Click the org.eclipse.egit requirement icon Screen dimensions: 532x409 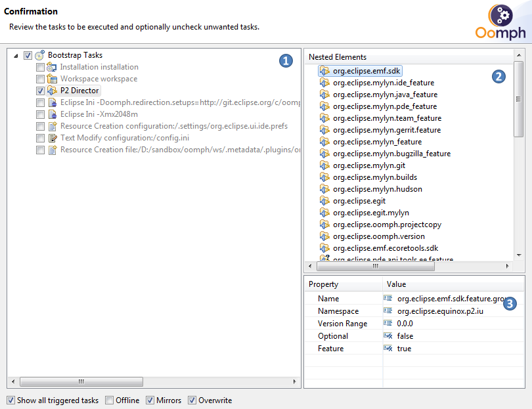pyautogui.click(x=324, y=201)
